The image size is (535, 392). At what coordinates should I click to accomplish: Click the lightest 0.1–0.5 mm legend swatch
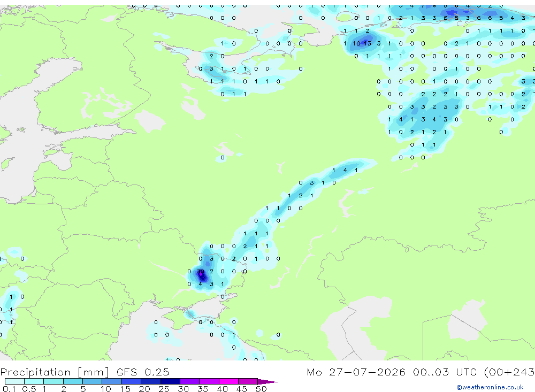[14, 381]
